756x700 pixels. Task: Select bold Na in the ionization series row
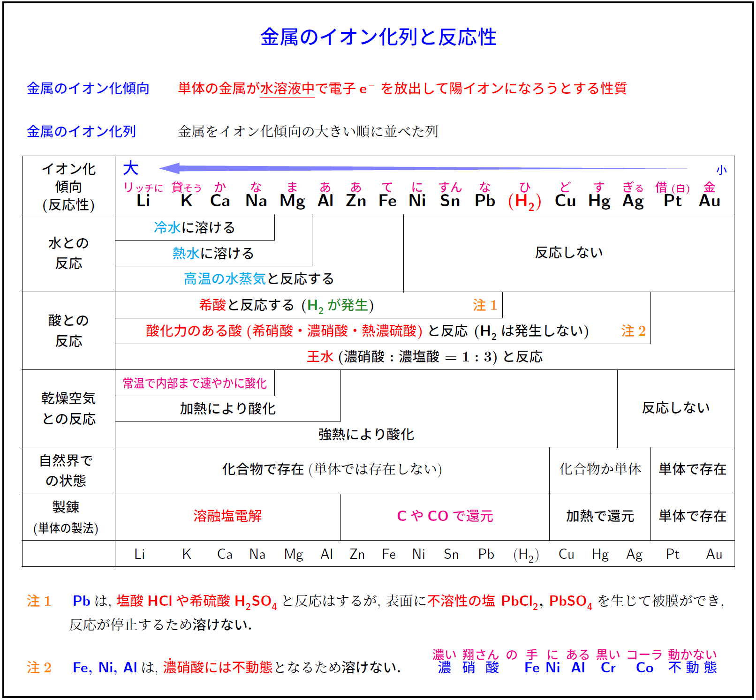tap(256, 201)
